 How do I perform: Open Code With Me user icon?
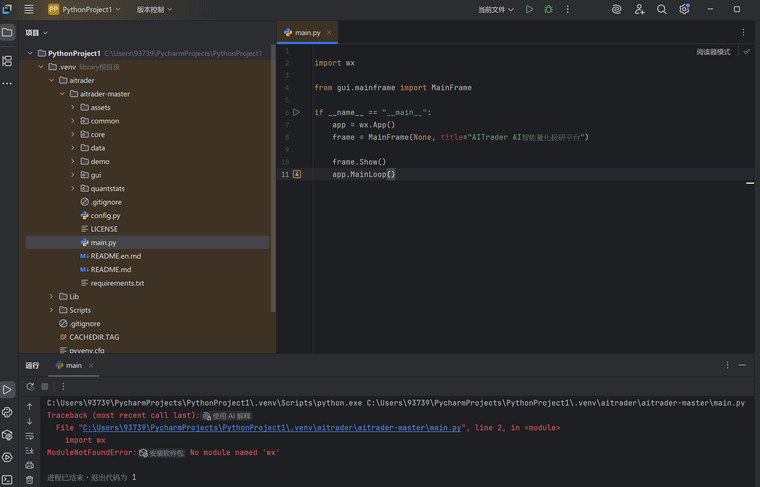point(639,9)
